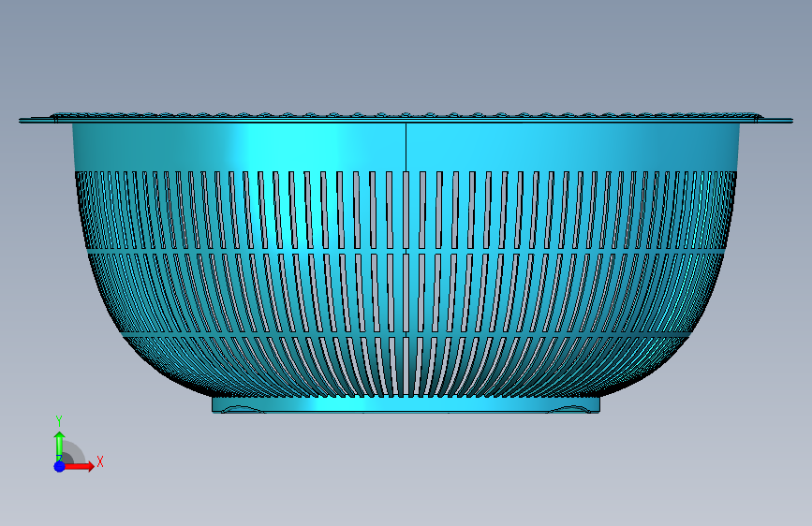Select the flat top rim flange of colander
Screen dimensions: 812x526
click(406, 120)
